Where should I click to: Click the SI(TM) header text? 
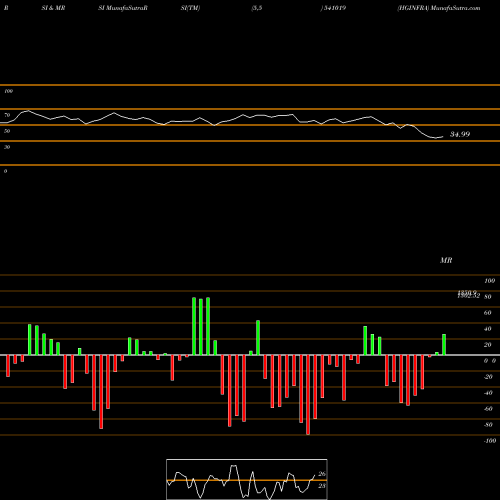pyautogui.click(x=190, y=8)
